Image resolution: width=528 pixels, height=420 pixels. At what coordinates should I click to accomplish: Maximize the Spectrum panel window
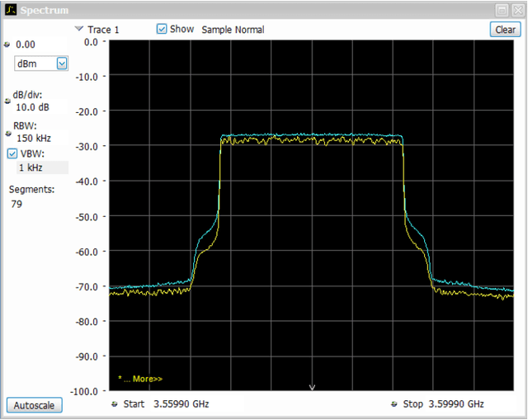(502, 9)
